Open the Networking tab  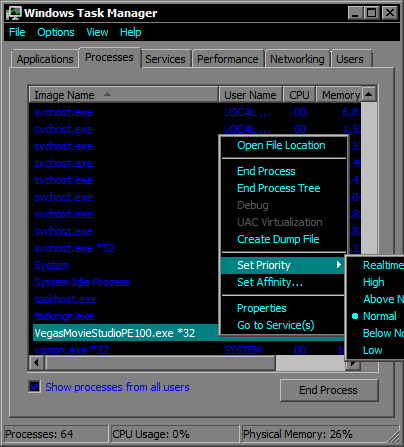297,59
